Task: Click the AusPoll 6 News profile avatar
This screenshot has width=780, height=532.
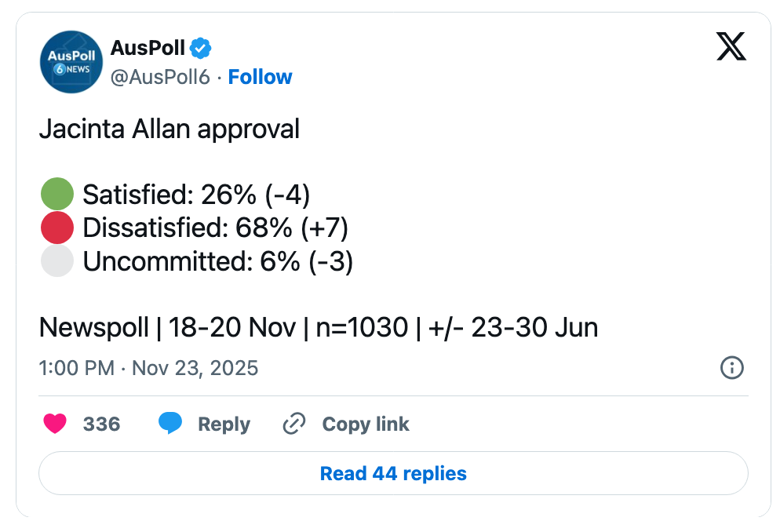Action: (x=71, y=61)
